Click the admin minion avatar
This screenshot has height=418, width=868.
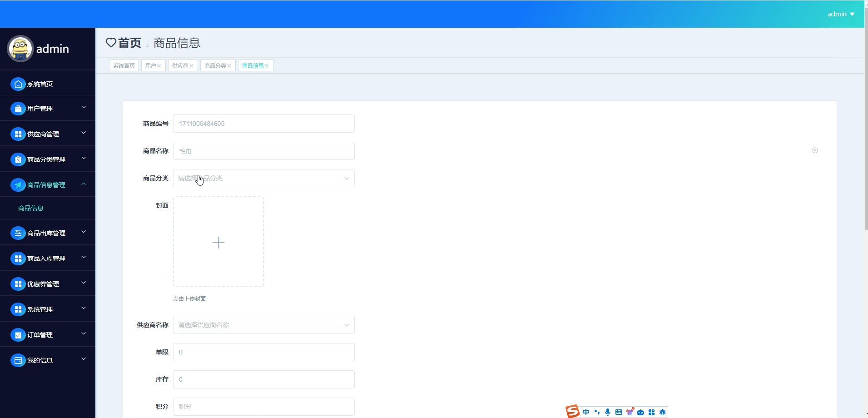click(x=20, y=49)
